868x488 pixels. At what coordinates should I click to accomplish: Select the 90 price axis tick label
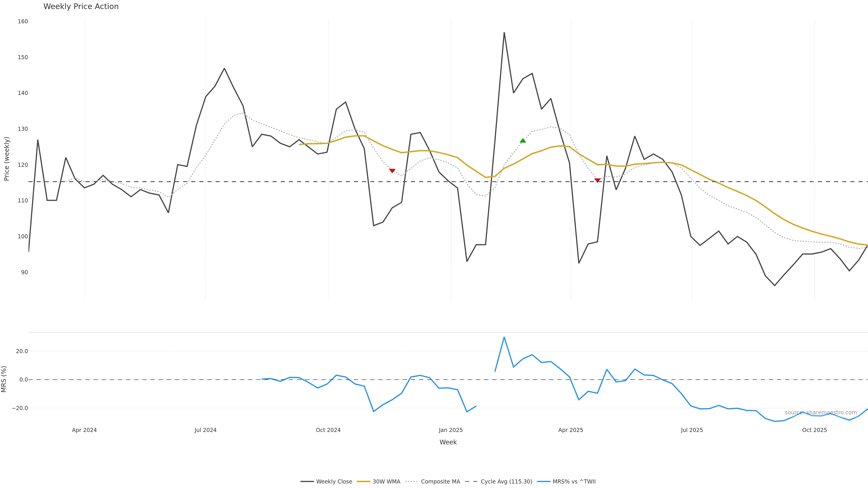[x=25, y=272]
